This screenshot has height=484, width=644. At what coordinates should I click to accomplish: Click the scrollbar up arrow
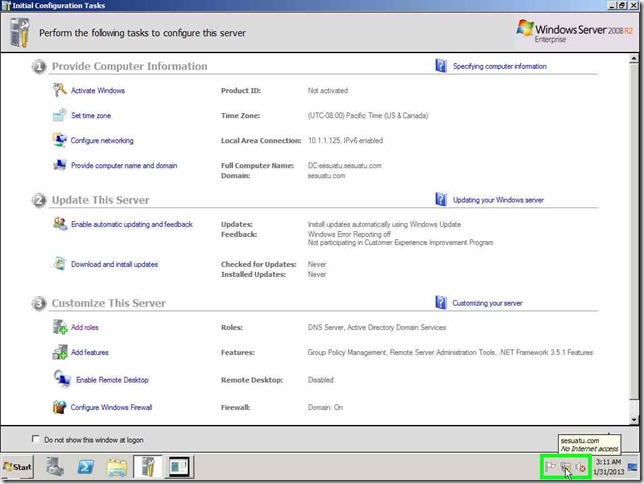click(634, 59)
